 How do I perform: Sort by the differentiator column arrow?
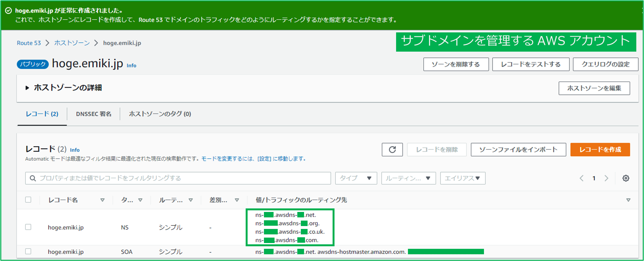[237, 200]
